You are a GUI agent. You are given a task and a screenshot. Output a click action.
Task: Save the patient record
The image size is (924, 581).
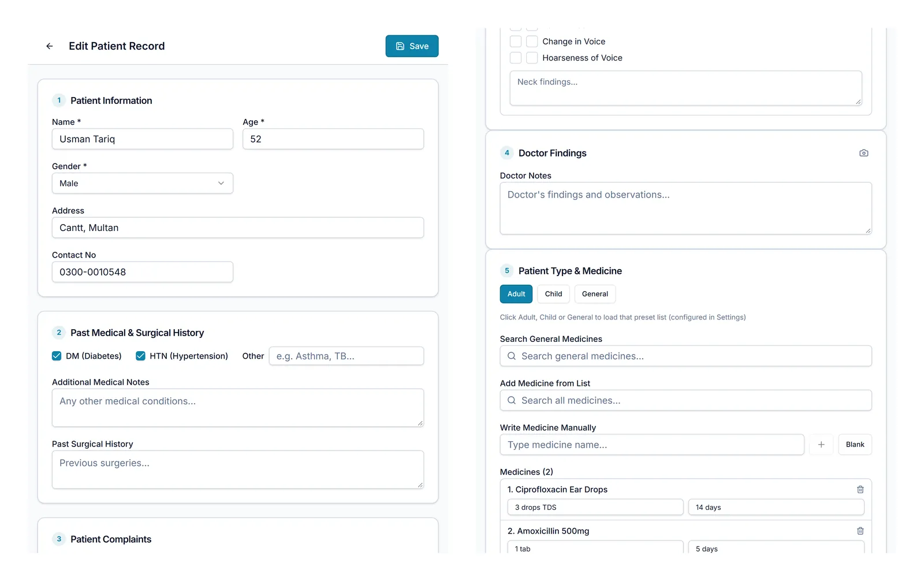coord(412,46)
